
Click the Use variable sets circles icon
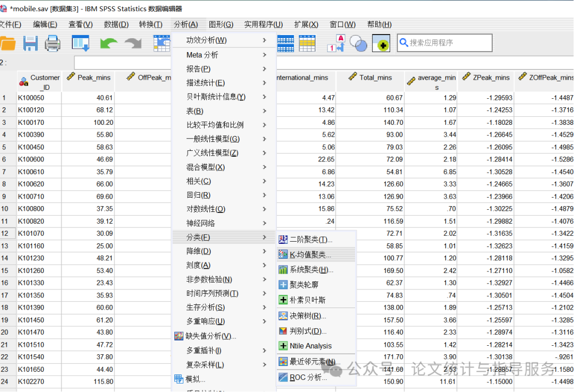tap(358, 43)
